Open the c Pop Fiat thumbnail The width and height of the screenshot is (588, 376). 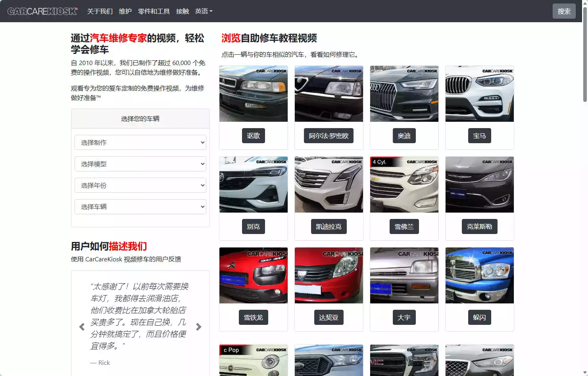pyautogui.click(x=254, y=360)
